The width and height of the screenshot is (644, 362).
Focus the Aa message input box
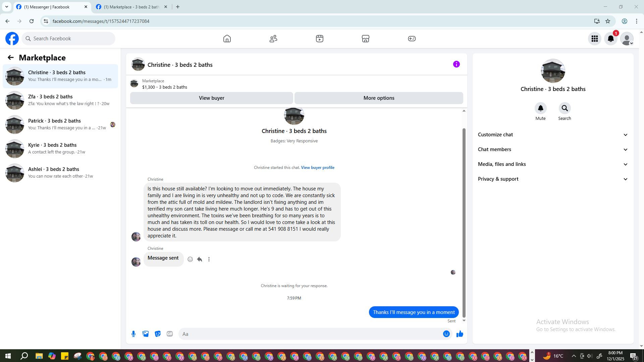(310, 334)
